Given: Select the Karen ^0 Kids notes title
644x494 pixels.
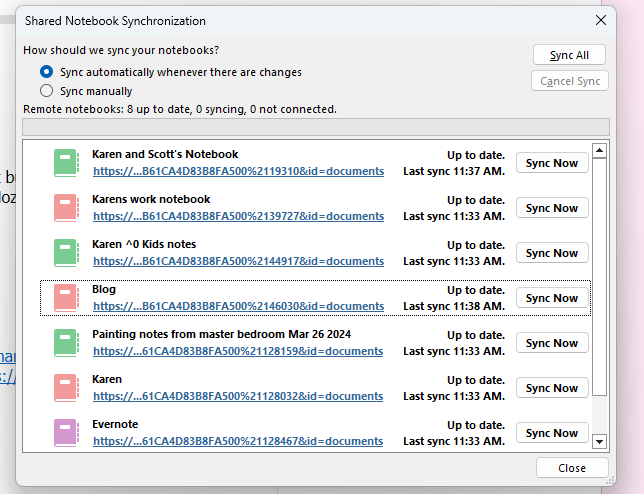Looking at the screenshot, I should [x=144, y=244].
